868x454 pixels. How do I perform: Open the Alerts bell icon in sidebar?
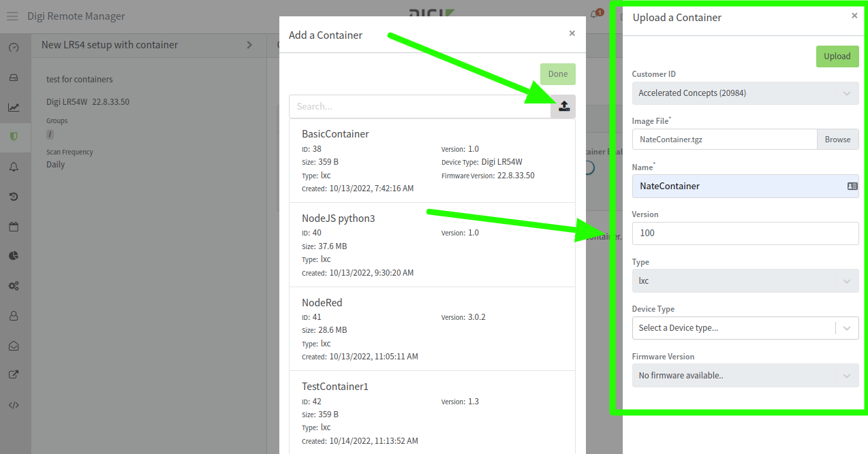(14, 167)
